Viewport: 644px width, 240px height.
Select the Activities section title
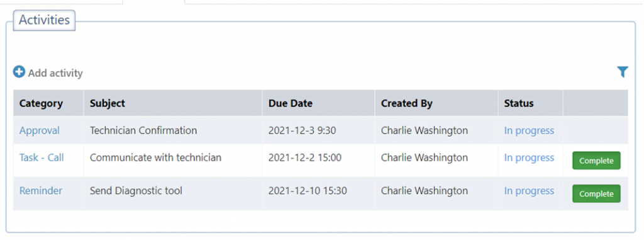click(45, 20)
